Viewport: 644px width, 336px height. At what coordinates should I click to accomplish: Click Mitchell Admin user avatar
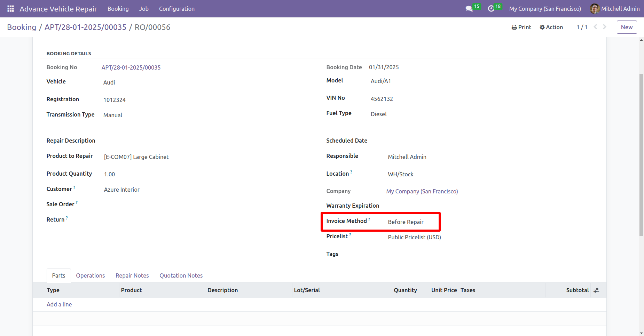(x=594, y=9)
